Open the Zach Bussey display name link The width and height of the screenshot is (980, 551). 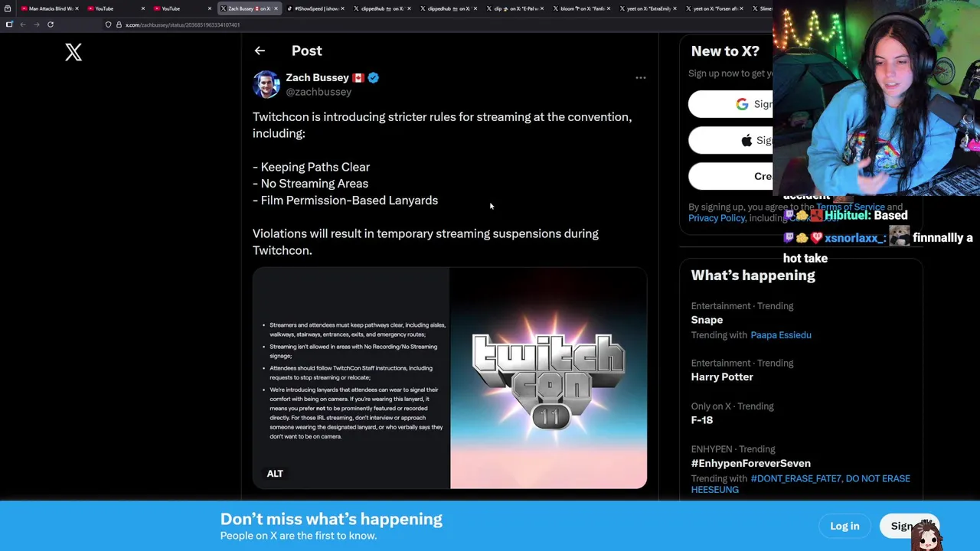pyautogui.click(x=317, y=77)
